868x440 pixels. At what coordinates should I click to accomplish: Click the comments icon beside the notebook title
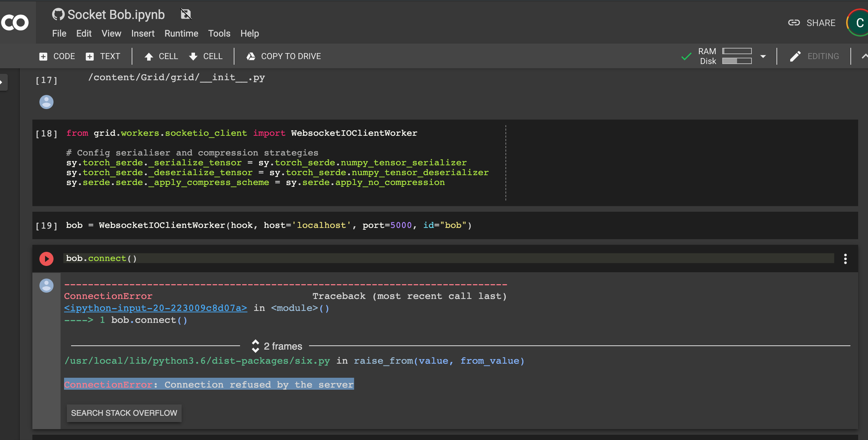click(x=185, y=14)
